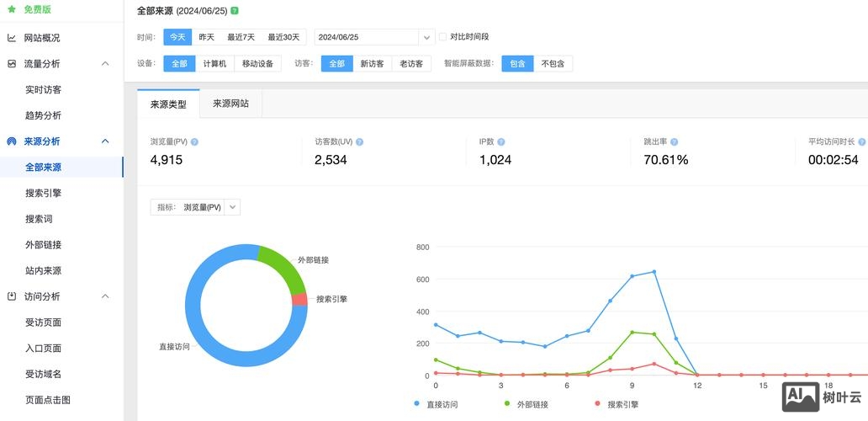The width and height of the screenshot is (868, 421).
Task: Open help icon beside 跳出率 metric
Action: tap(674, 141)
